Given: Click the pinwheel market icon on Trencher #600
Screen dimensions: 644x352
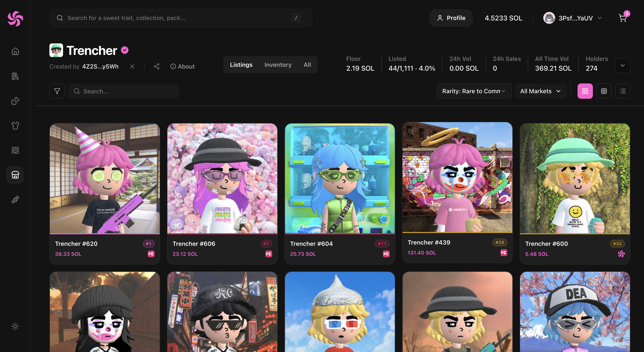Looking at the screenshot, I should pyautogui.click(x=621, y=254).
